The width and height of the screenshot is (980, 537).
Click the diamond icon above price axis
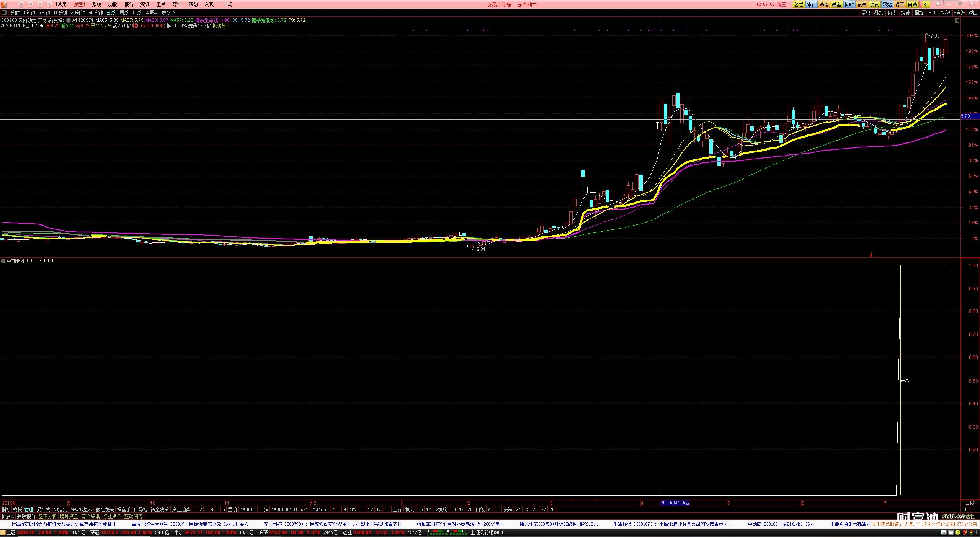950,21
